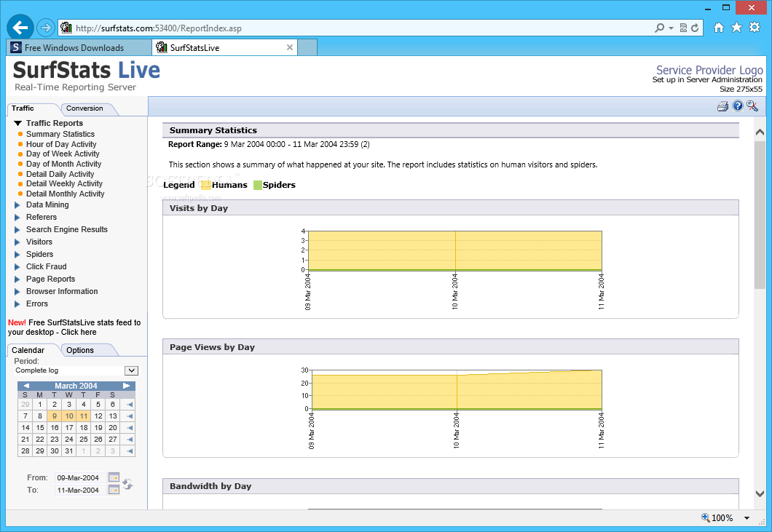Collapse the Traffic Reports tree
This screenshot has width=772, height=532.
tap(17, 123)
